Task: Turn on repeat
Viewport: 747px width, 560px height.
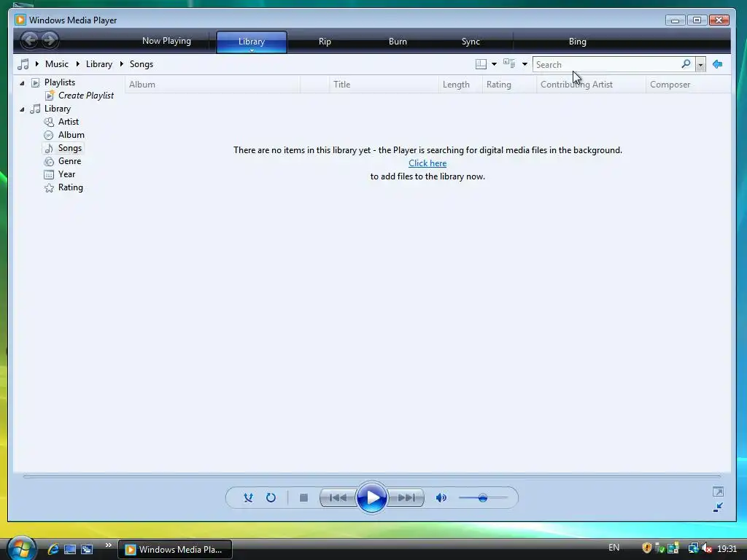Action: click(271, 497)
